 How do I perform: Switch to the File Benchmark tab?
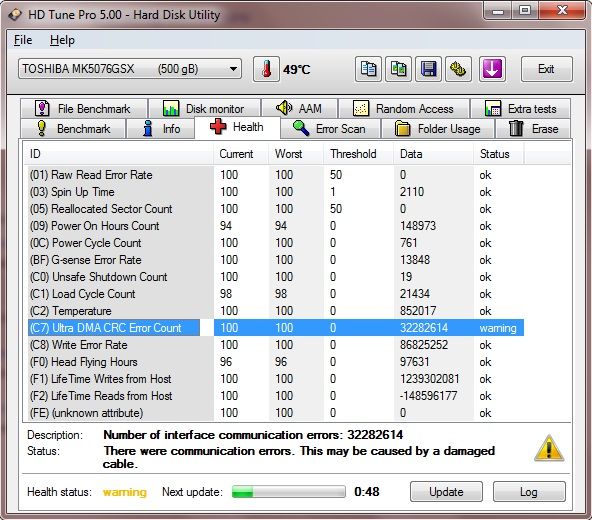coord(84,109)
